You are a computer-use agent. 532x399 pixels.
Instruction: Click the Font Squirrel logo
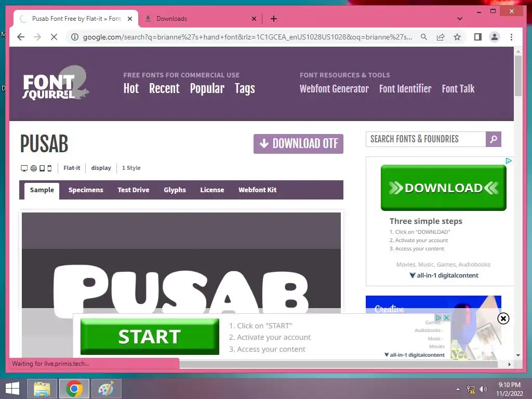(x=55, y=83)
